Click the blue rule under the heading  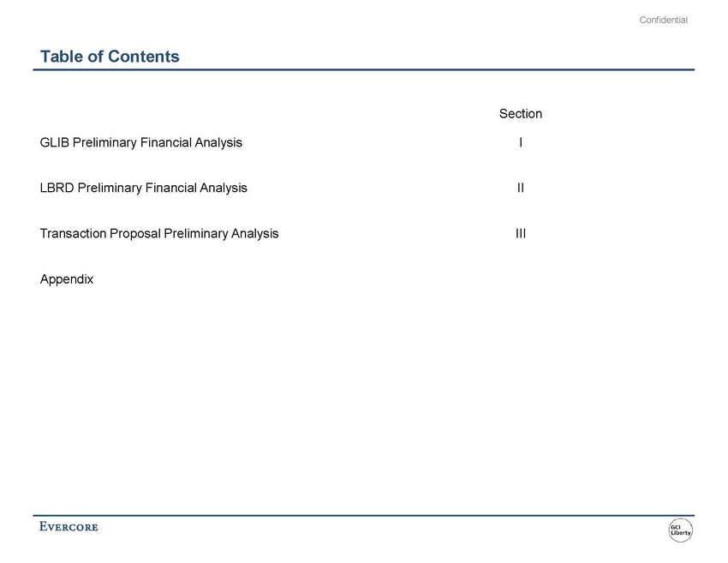363,69
